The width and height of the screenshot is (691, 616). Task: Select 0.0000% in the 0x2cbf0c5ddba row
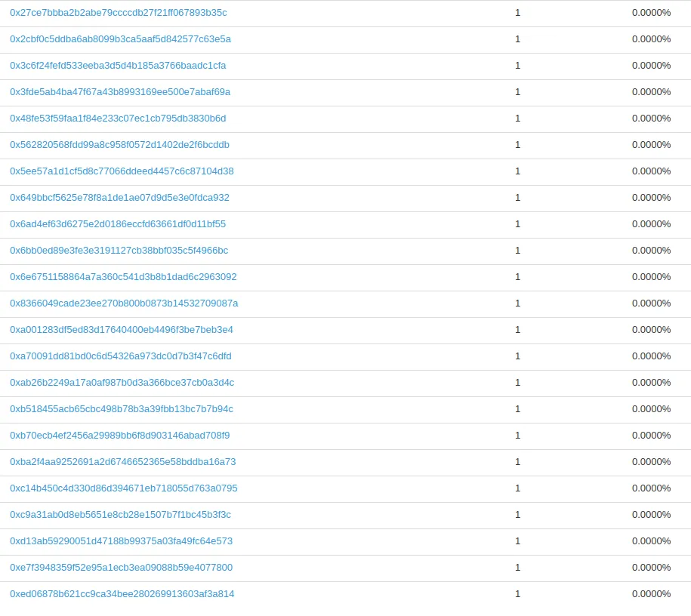tap(651, 39)
